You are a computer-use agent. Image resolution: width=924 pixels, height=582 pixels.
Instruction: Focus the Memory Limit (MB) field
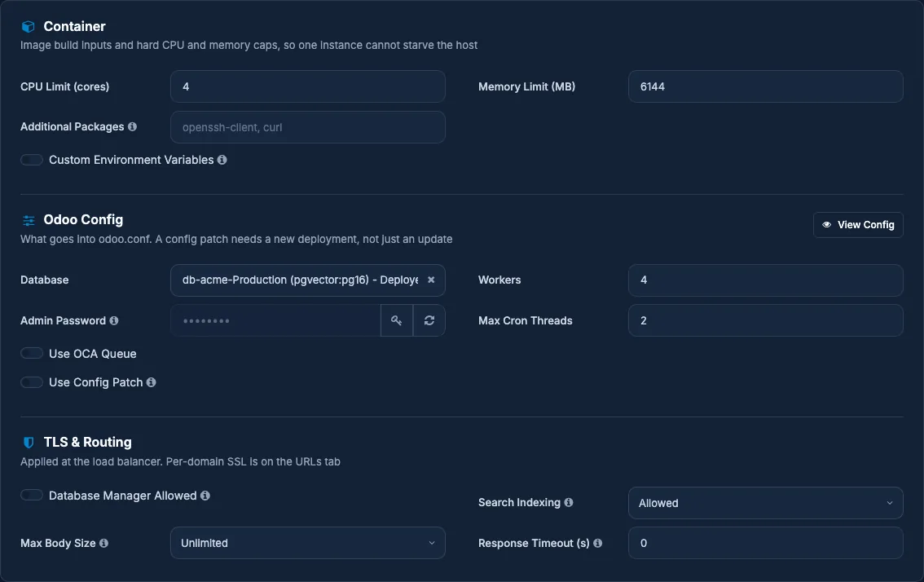765,86
